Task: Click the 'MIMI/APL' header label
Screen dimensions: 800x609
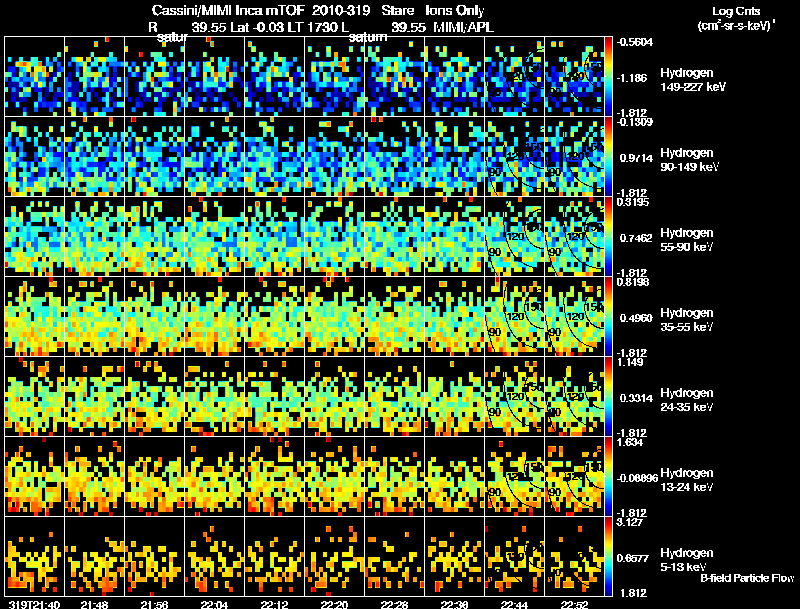Action: 463,27
